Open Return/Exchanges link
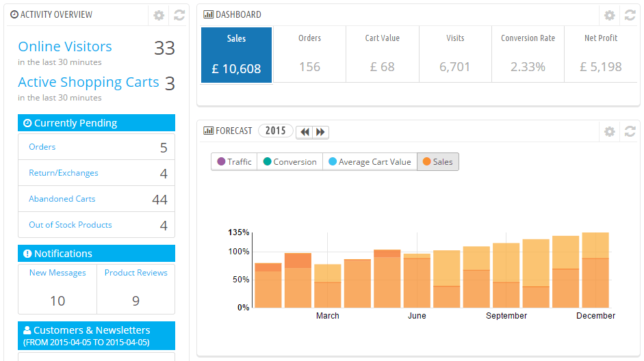This screenshot has height=361, width=644. click(x=63, y=173)
